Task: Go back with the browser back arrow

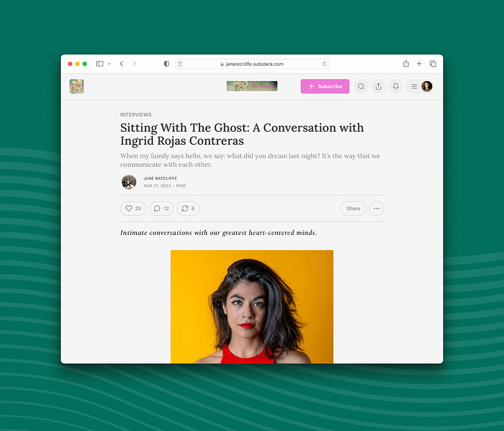Action: 122,64
